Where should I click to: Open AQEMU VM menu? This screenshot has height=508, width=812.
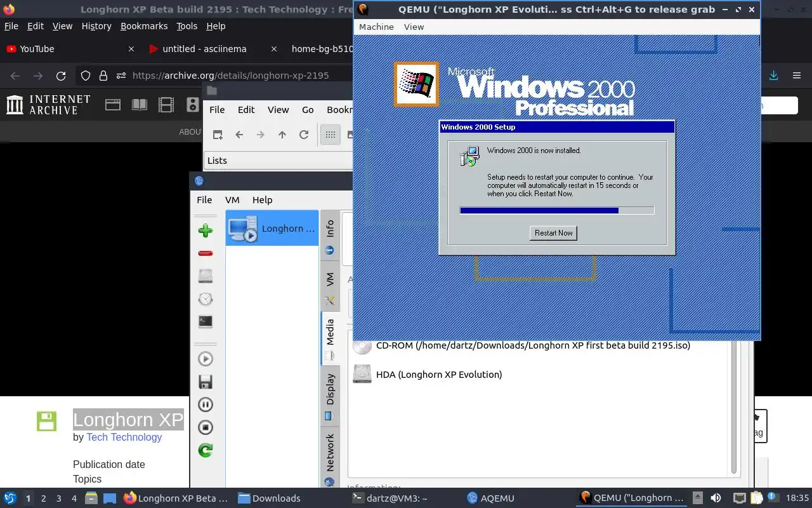pos(232,199)
